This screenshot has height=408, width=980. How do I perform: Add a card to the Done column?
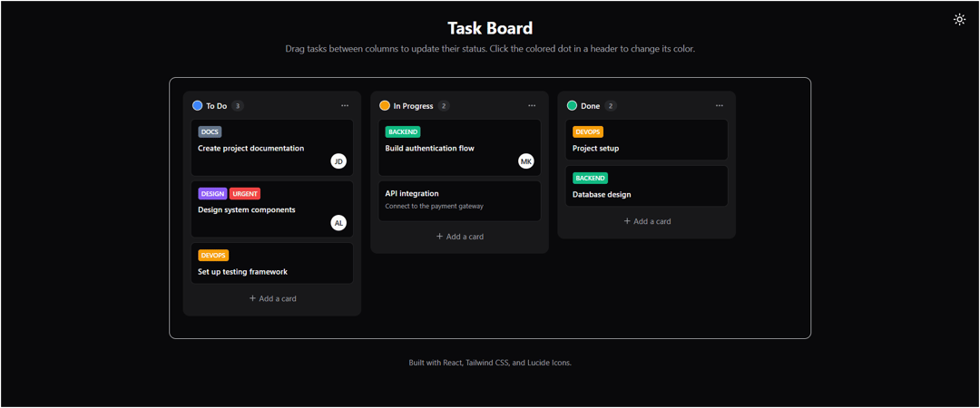click(x=647, y=221)
